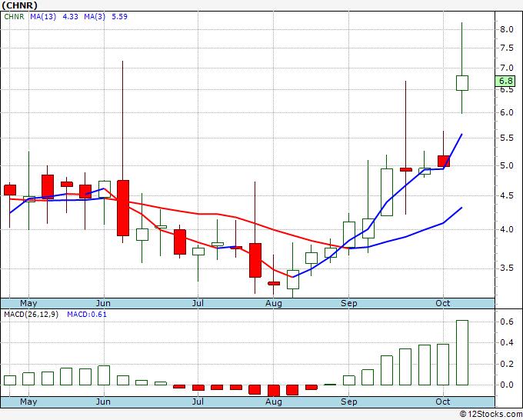The image size is (523, 420).
Task: Click the 0.6 MACD axis label
Action: [x=506, y=322]
